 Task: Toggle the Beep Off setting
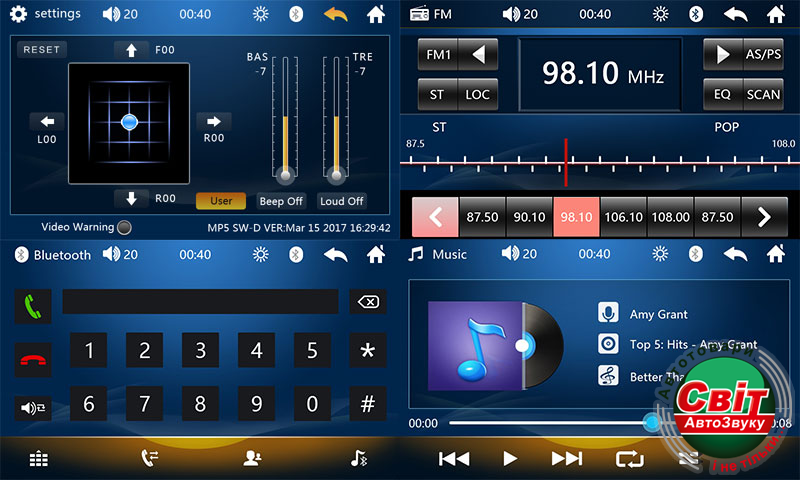click(281, 201)
